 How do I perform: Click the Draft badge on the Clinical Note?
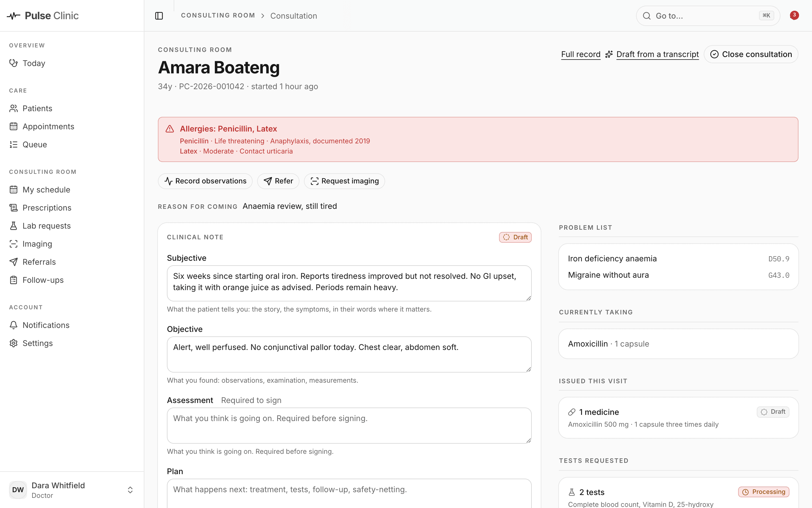515,237
